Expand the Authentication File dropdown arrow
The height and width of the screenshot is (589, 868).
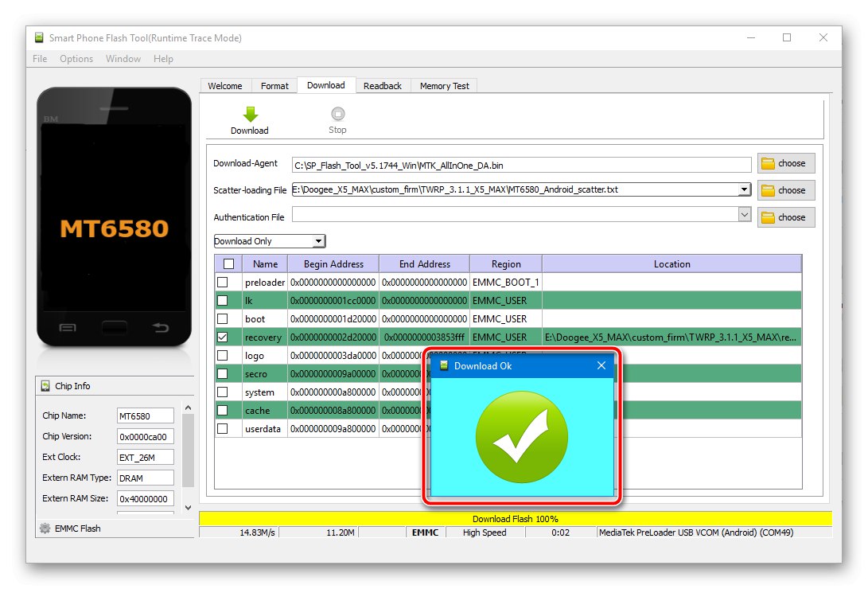(x=745, y=213)
